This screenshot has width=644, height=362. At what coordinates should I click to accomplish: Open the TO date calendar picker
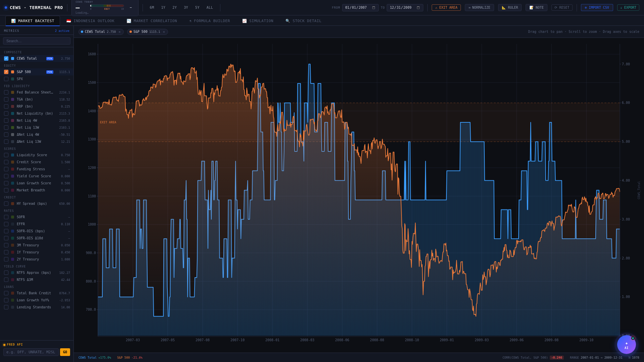click(418, 8)
